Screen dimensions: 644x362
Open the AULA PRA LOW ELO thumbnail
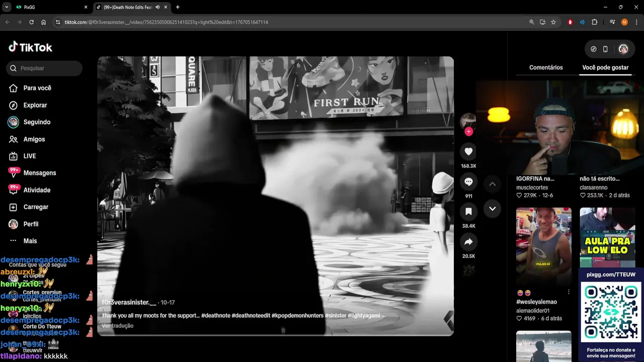607,238
